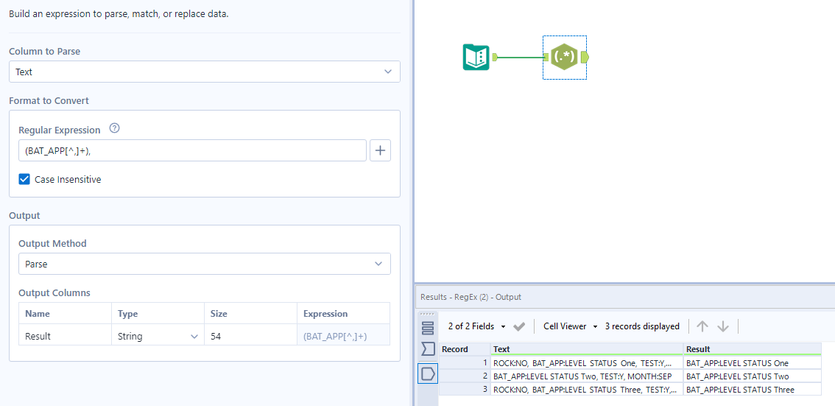Click the plus button beside the regular expression
This screenshot has height=406, width=835.
tap(380, 151)
